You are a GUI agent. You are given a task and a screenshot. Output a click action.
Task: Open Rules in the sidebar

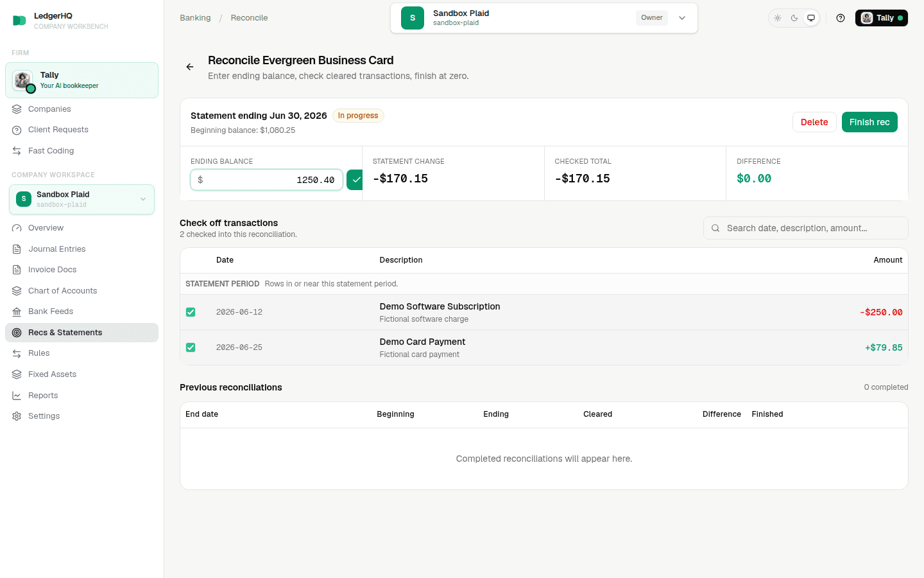81,353
